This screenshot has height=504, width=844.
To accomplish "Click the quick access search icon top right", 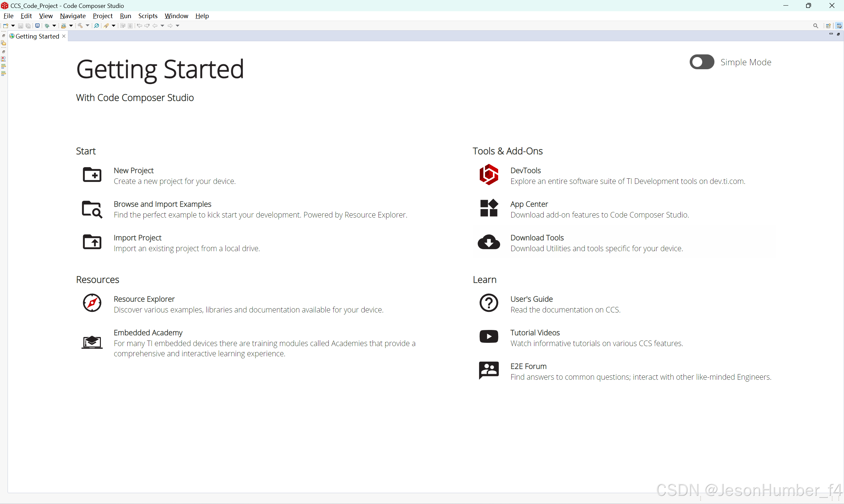I will (815, 26).
